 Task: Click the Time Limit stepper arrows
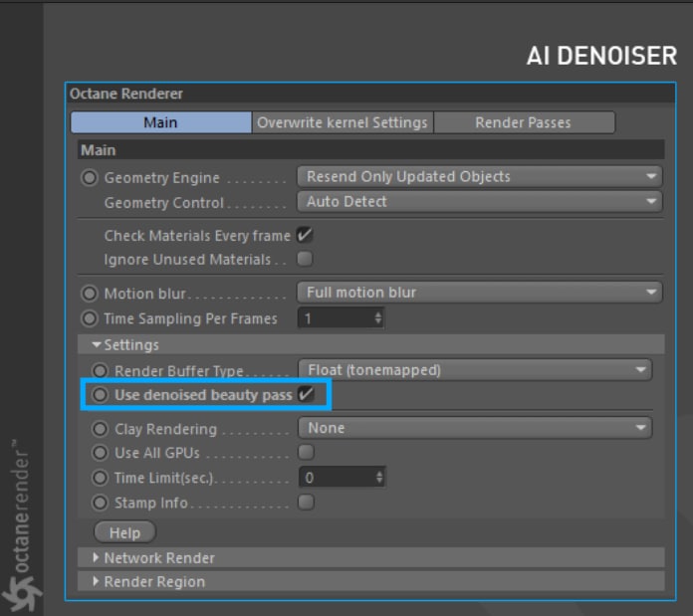(x=379, y=478)
